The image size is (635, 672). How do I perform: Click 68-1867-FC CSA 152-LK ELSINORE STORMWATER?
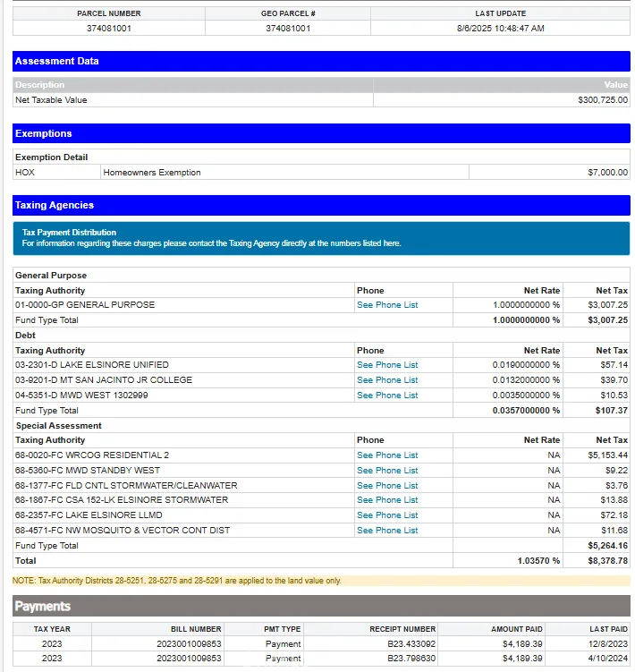point(122,499)
